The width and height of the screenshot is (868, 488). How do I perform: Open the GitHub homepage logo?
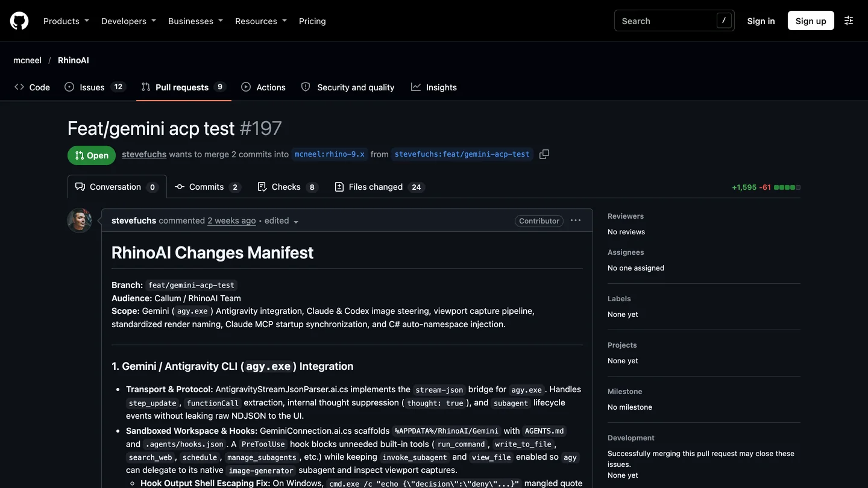(x=19, y=21)
